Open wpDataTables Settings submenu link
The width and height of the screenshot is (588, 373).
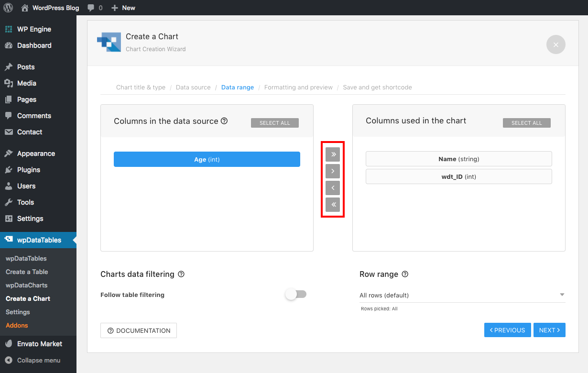(18, 312)
